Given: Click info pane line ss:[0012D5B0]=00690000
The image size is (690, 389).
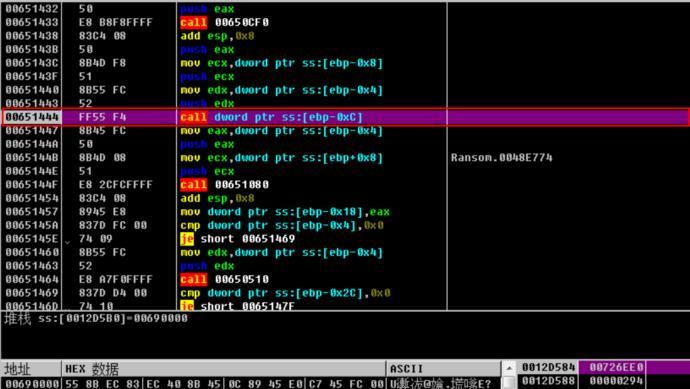Looking at the screenshot, I should 96,318.
